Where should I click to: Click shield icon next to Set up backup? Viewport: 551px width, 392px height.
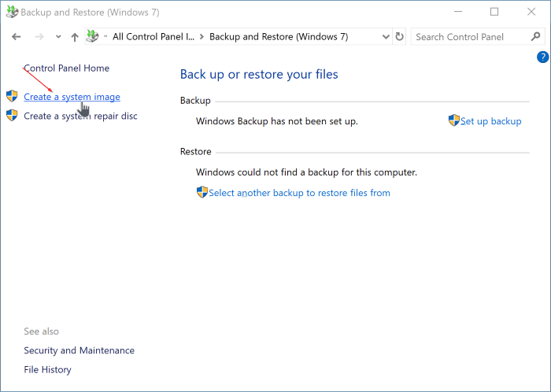(454, 120)
